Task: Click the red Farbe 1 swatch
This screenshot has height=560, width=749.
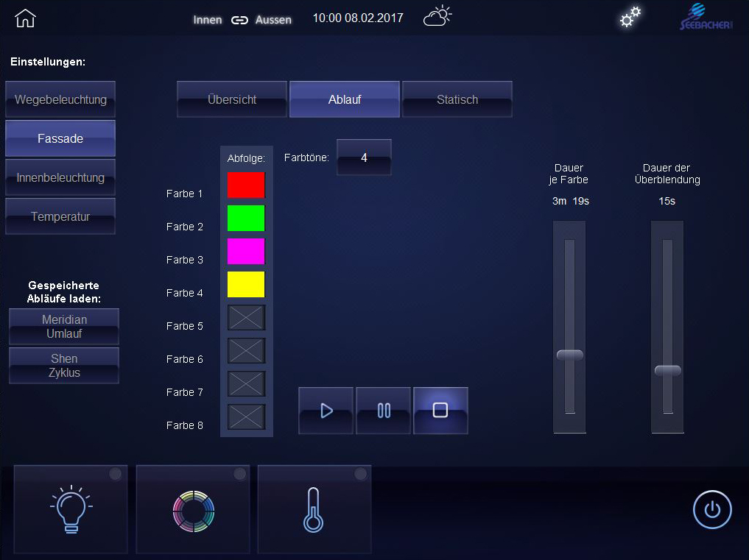Action: point(246,185)
